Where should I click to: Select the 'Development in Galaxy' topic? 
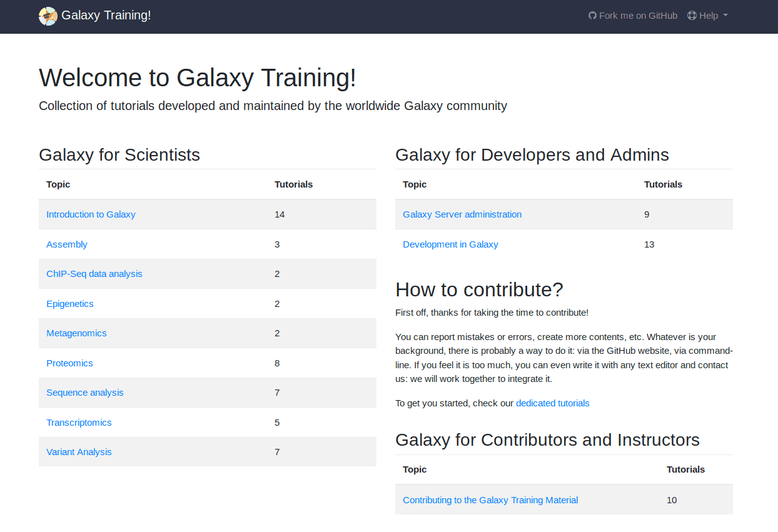coord(450,244)
